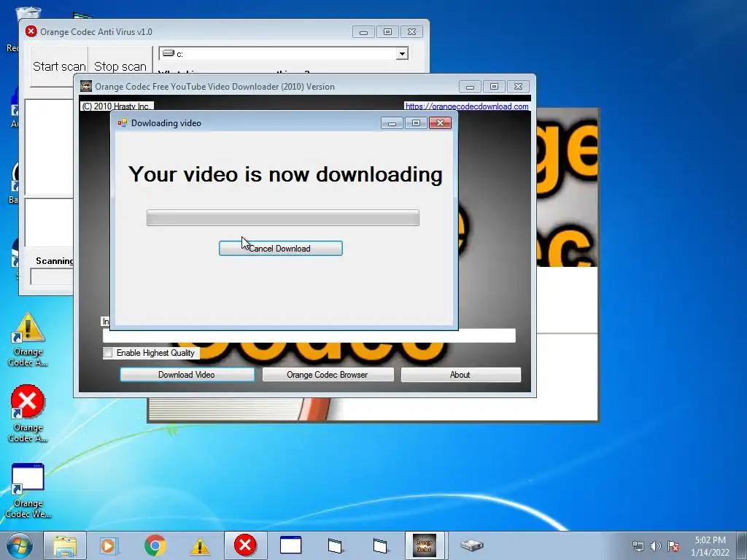Select warning-triangle Orange Codec A... desktop shortcut
747x560 pixels.
(28, 340)
